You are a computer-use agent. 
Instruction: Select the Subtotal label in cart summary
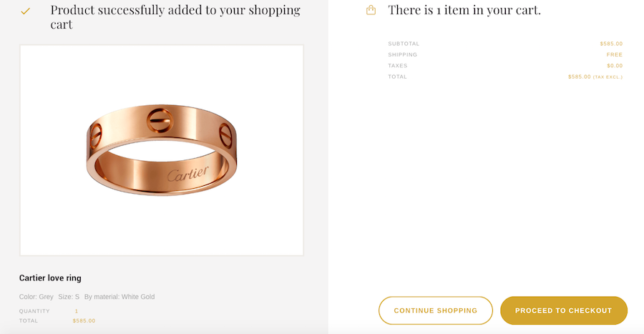pyautogui.click(x=404, y=44)
